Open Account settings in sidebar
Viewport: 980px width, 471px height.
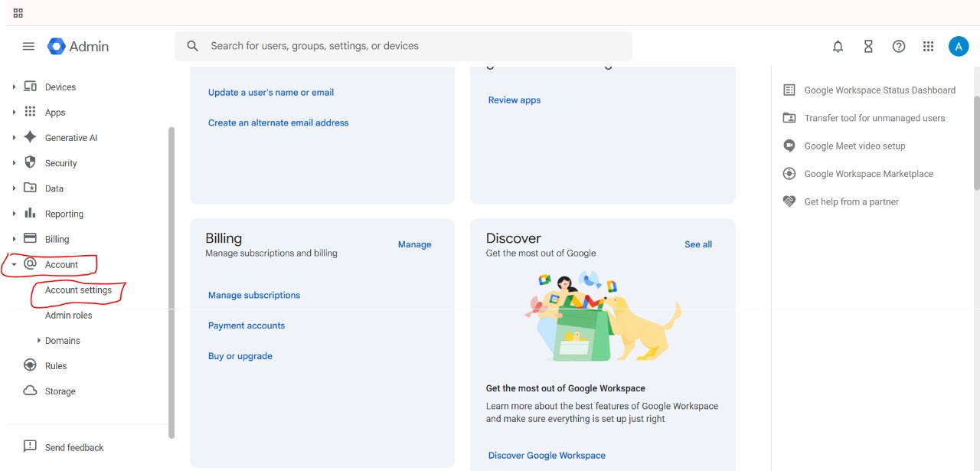pyautogui.click(x=78, y=290)
